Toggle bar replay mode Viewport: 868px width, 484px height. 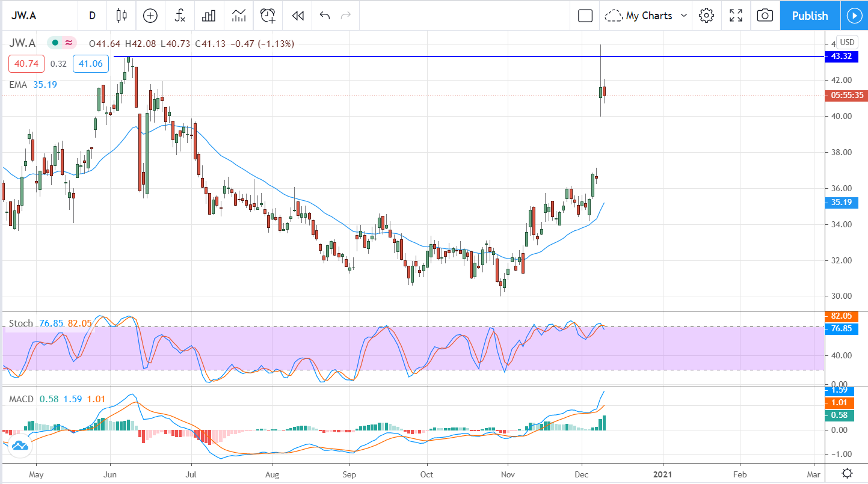[297, 16]
